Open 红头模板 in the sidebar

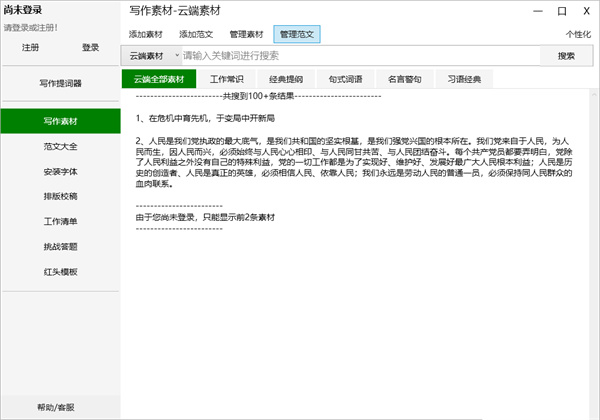(x=60, y=272)
